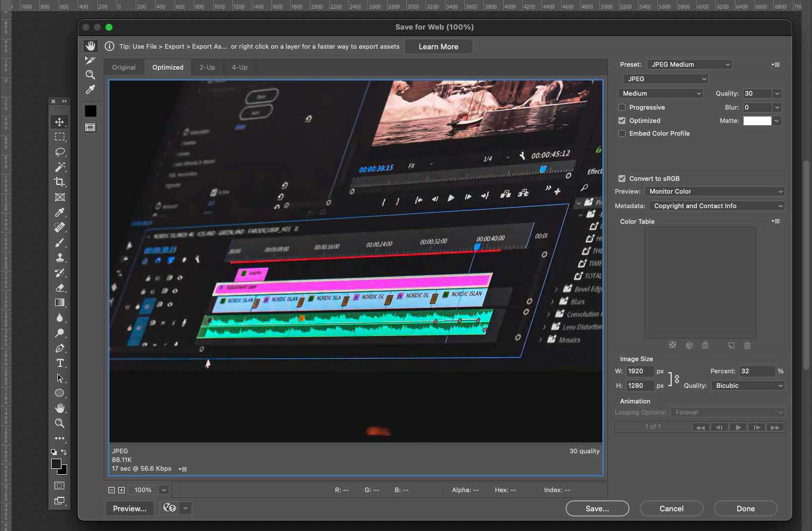Select the Slice Select tool
The image size is (812, 531).
pos(90,60)
